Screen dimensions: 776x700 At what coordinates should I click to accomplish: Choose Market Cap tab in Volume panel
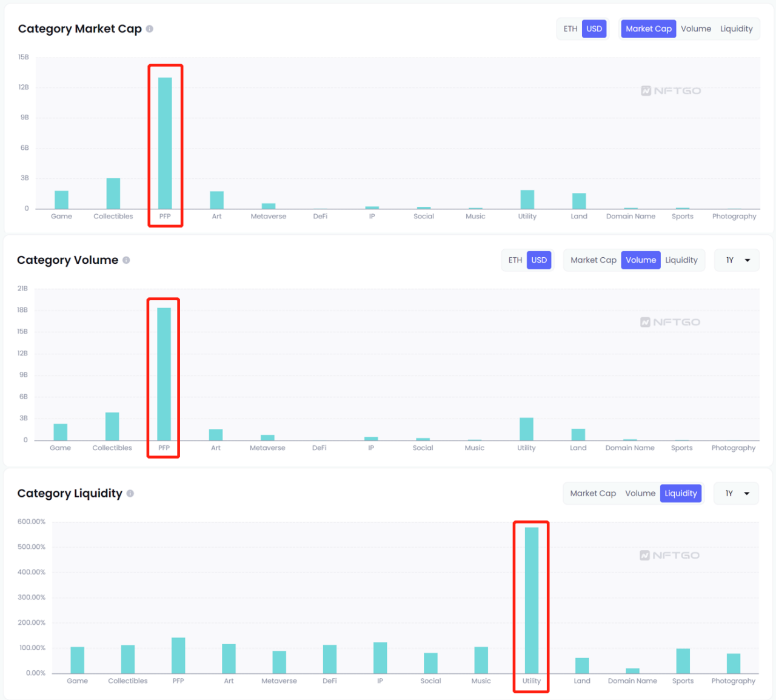point(594,260)
